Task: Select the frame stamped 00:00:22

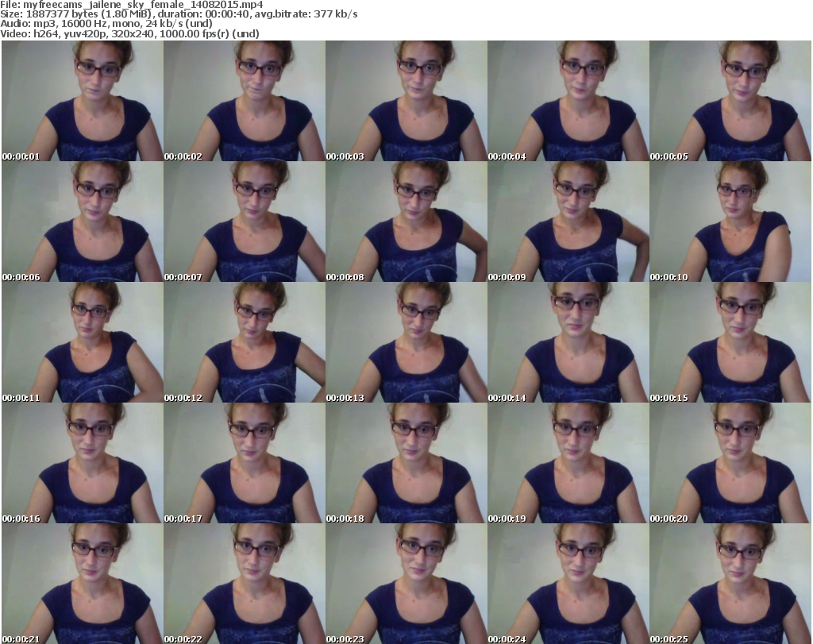Action: [245, 584]
